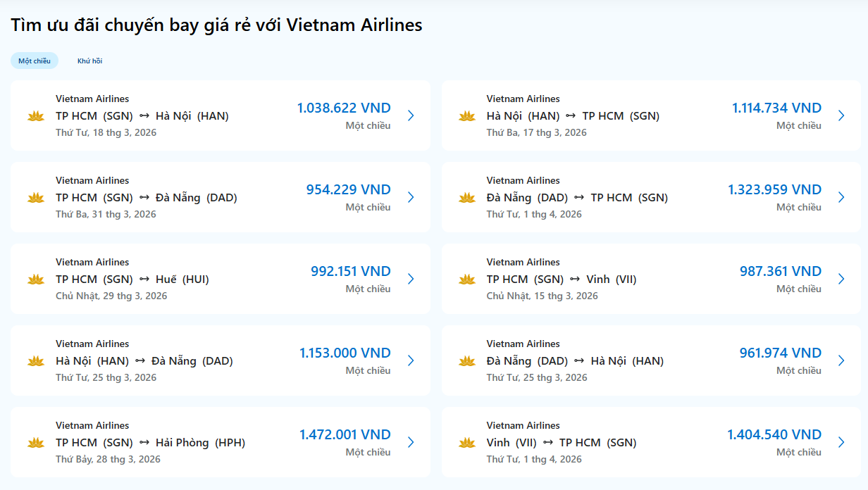Click the airline logo on Đà Nẵng–TP HCM card
Image resolution: width=868 pixels, height=490 pixels.
pyautogui.click(x=466, y=197)
